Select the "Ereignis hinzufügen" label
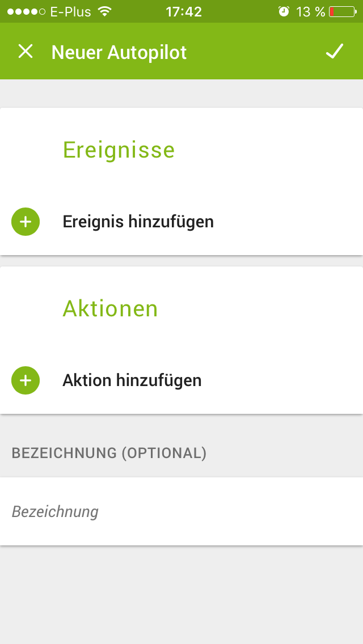This screenshot has height=644, width=363. [x=138, y=221]
